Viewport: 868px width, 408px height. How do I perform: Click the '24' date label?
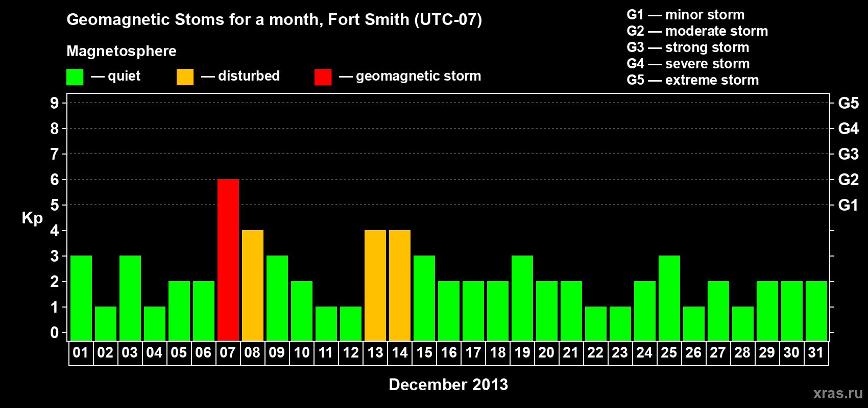(x=644, y=353)
